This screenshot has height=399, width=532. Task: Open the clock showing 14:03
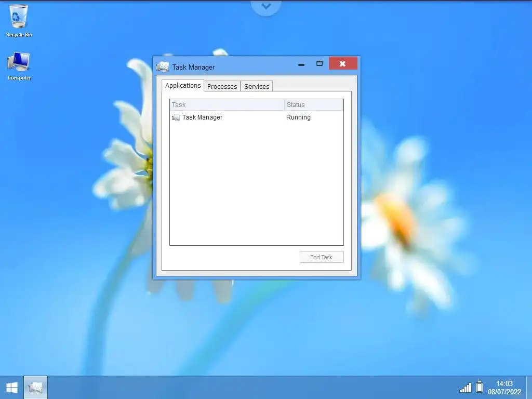tap(504, 383)
